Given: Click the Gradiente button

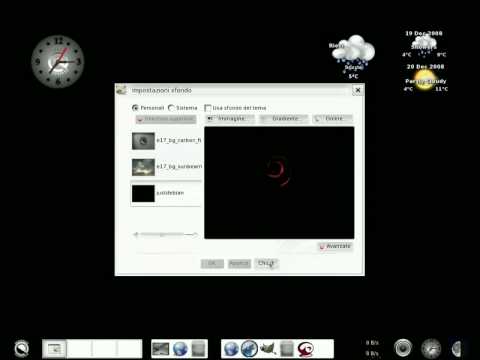Looking at the screenshot, I should [284, 119].
